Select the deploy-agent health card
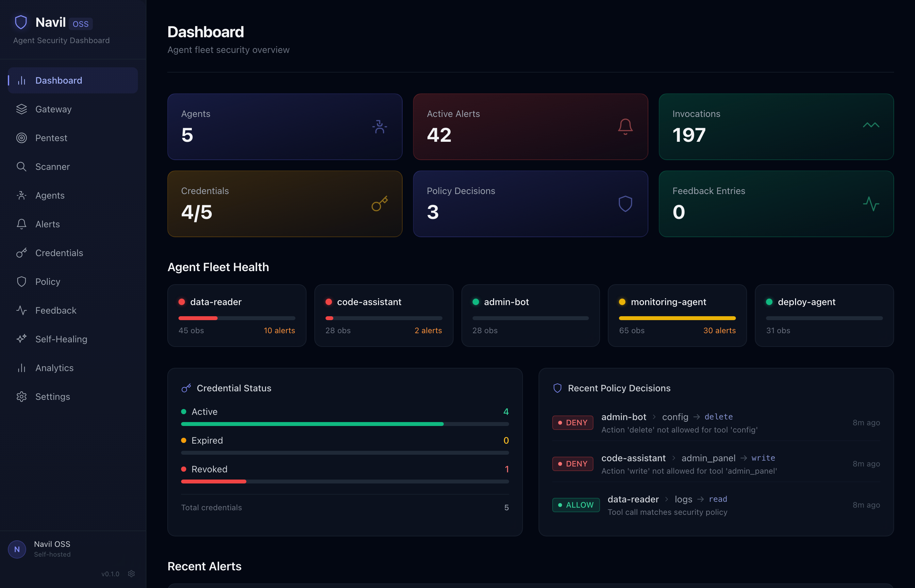Image resolution: width=915 pixels, height=588 pixels. [824, 316]
